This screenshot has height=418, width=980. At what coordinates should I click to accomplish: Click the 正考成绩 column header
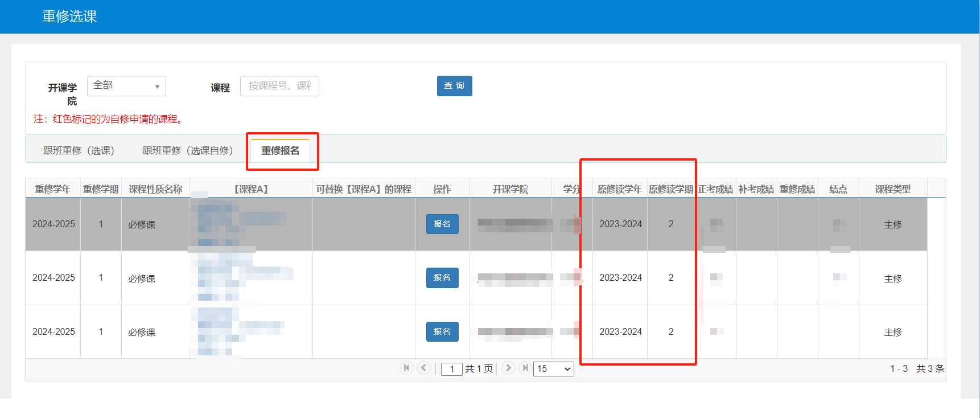point(715,189)
